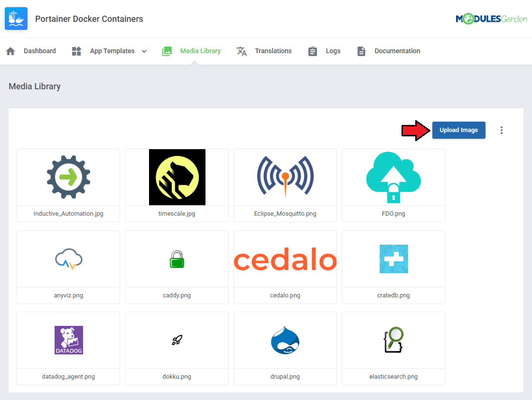Go to the Translations tab
Image resolution: width=532 pixels, height=400 pixels.
(273, 51)
